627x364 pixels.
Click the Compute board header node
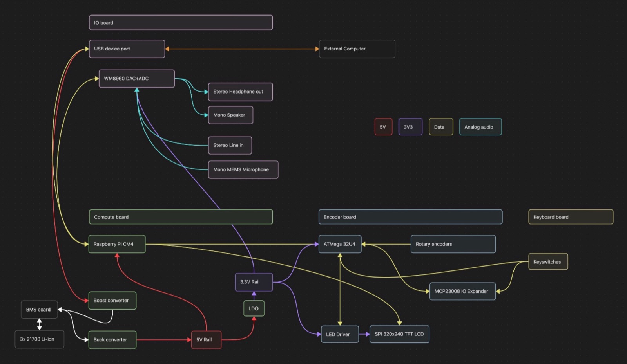181,217
